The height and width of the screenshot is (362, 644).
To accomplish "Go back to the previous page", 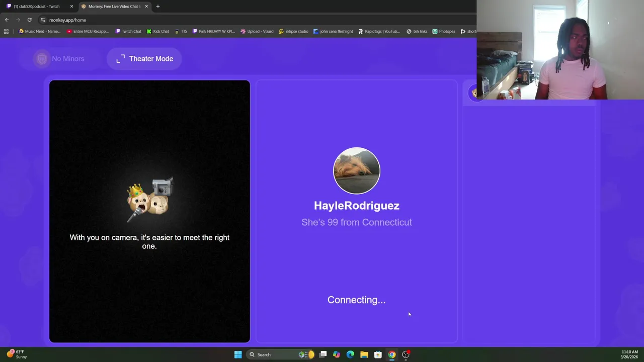I will [x=7, y=20].
